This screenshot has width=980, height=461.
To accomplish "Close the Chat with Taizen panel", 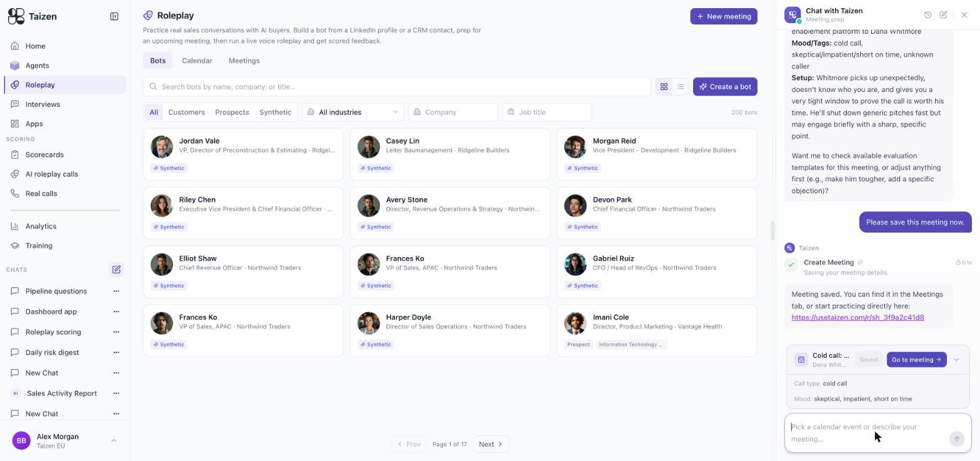I will pyautogui.click(x=964, y=15).
